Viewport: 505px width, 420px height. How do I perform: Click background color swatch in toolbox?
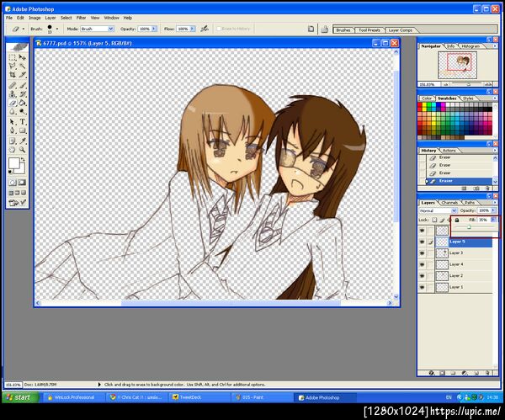[x=20, y=169]
